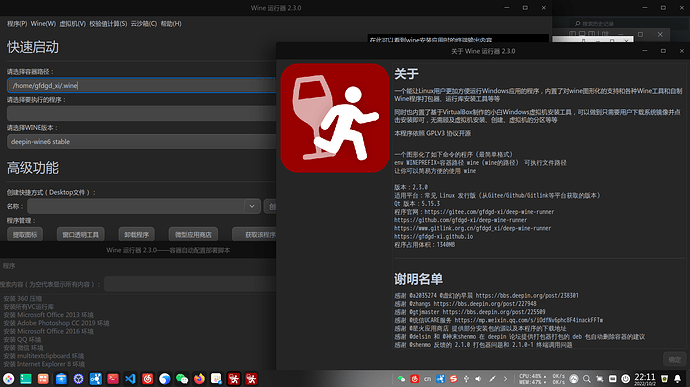
Task: Open the deepin-wine6 stable version dropdown
Action: coord(141,142)
